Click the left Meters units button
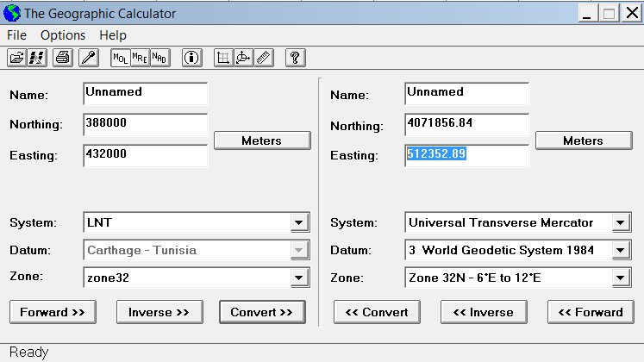 pos(262,140)
